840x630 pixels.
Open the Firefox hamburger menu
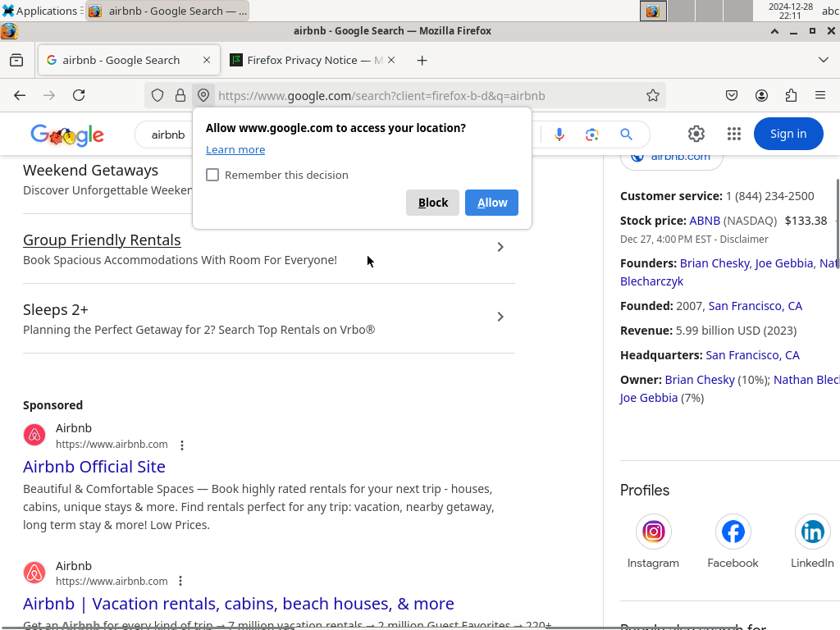click(x=820, y=95)
